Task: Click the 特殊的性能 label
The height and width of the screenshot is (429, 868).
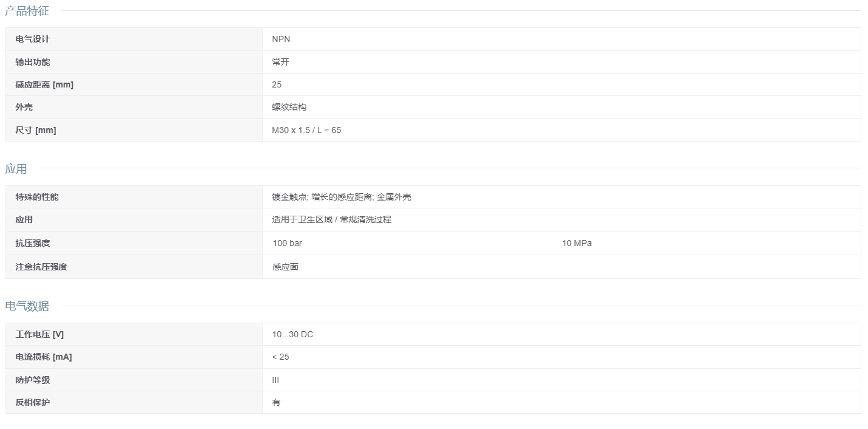Action: click(x=37, y=197)
